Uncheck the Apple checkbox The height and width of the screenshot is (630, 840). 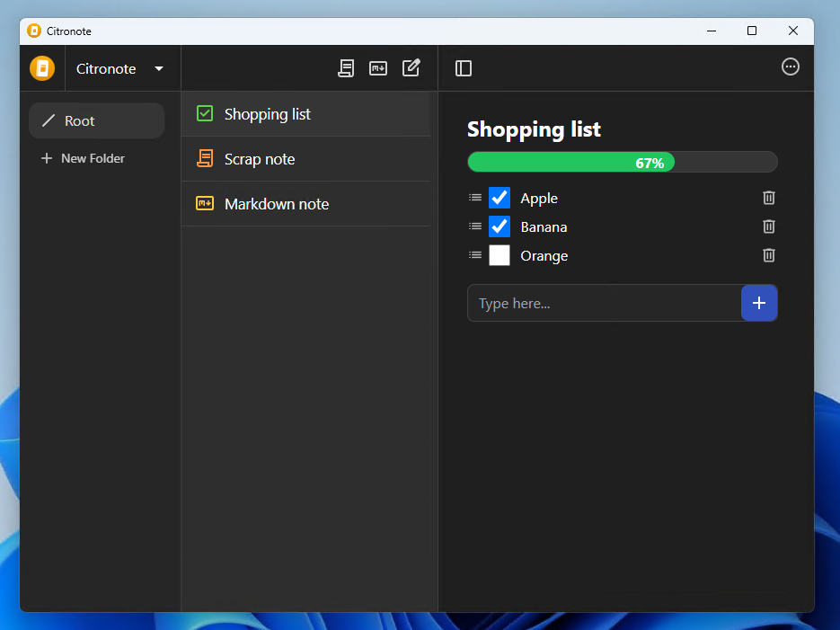coord(500,198)
